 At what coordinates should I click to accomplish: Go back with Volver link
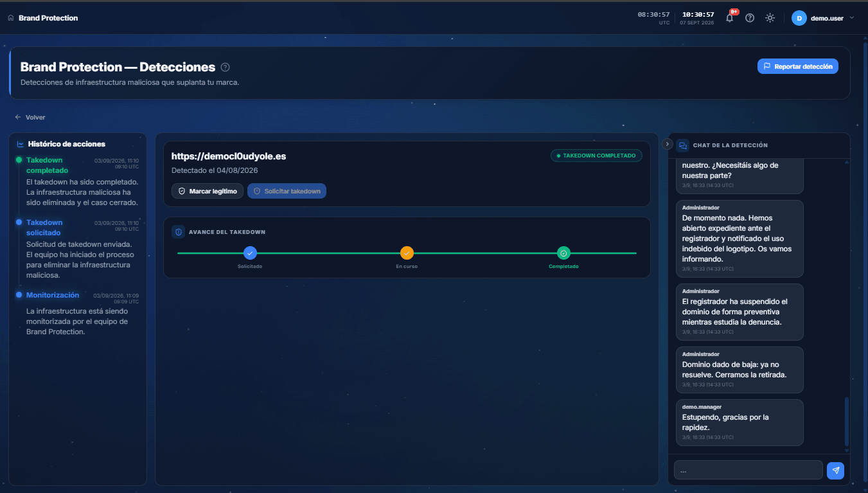(x=30, y=117)
